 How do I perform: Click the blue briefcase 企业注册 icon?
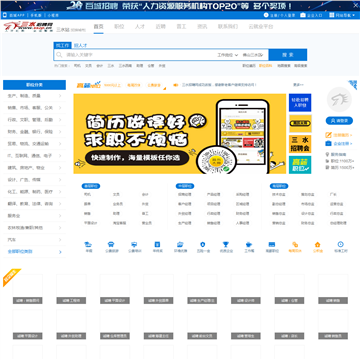click(x=328, y=144)
